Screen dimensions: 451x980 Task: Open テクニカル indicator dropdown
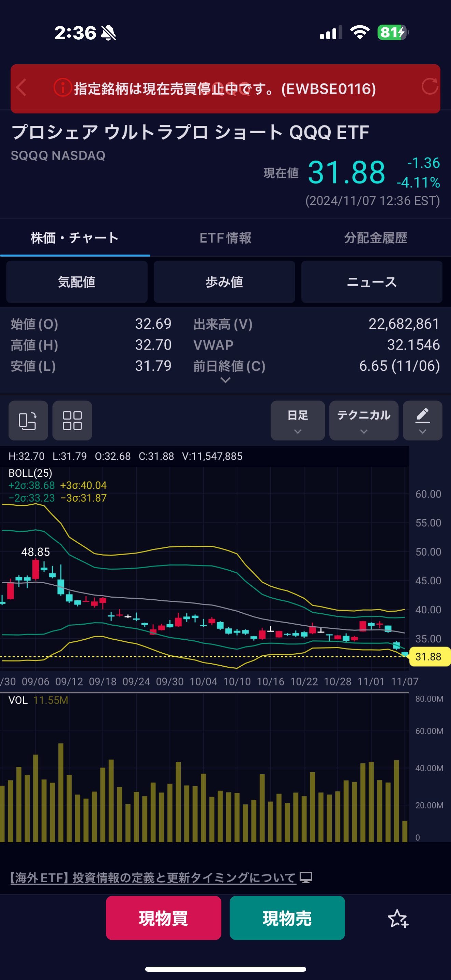(x=364, y=420)
